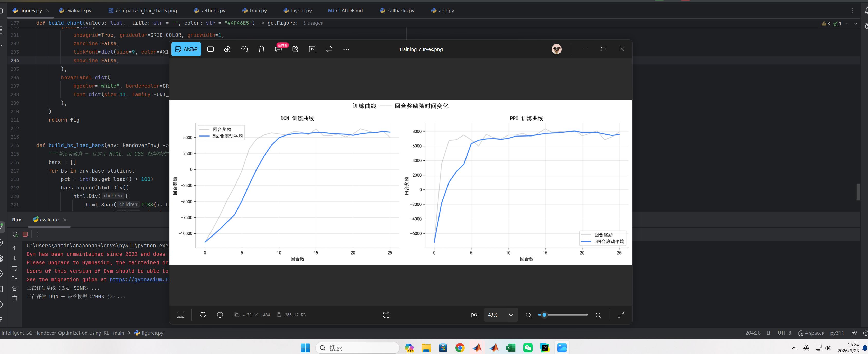The width and height of the screenshot is (868, 354).
Task: Open Run toolbar more options menu
Action: click(38, 234)
